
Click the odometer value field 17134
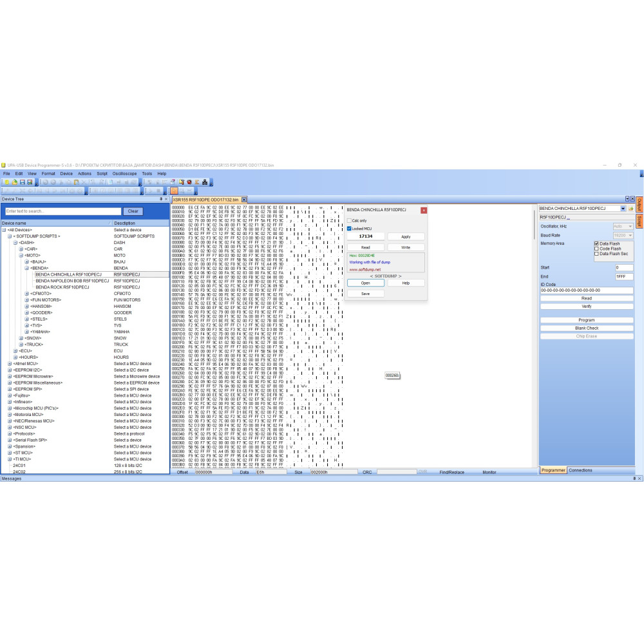click(366, 236)
